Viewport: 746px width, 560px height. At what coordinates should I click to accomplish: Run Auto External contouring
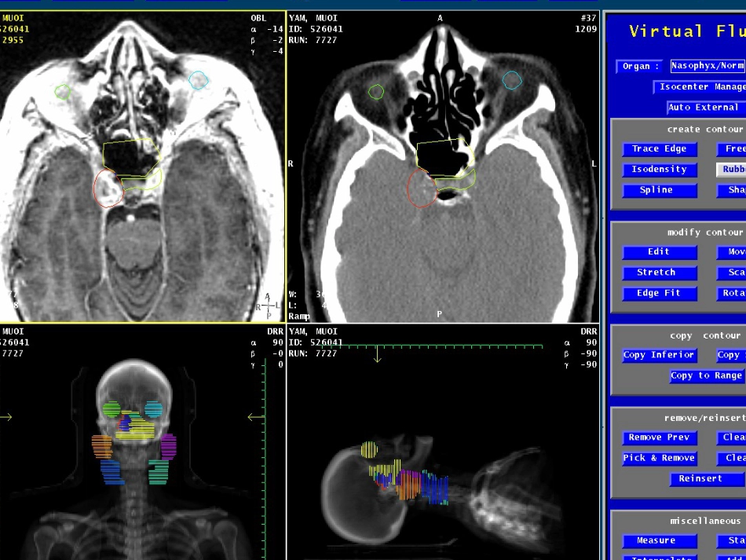pos(706,108)
